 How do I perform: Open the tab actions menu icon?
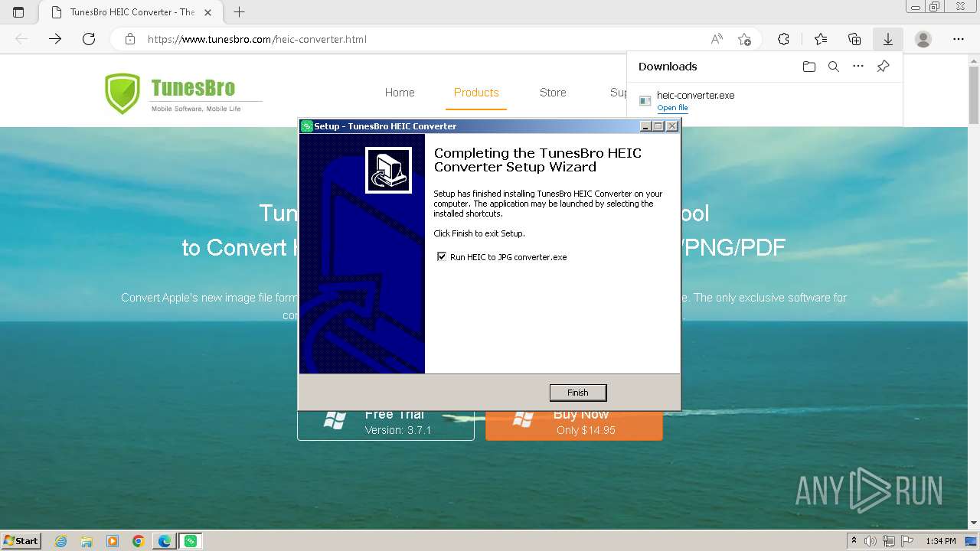18,12
